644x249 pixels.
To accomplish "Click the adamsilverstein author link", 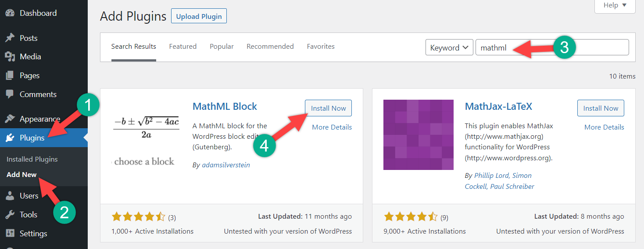I will [x=226, y=165].
